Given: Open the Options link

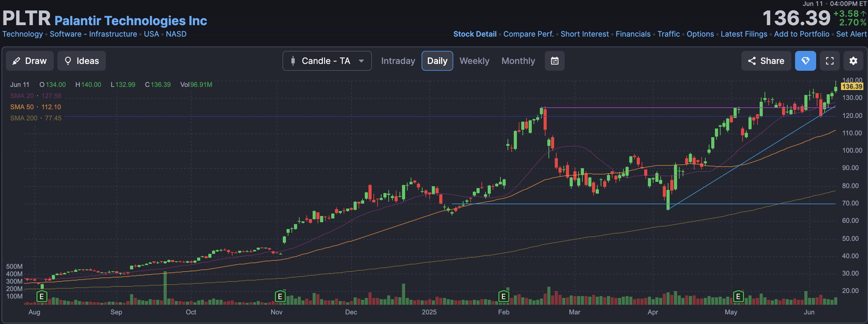Looking at the screenshot, I should tap(700, 34).
